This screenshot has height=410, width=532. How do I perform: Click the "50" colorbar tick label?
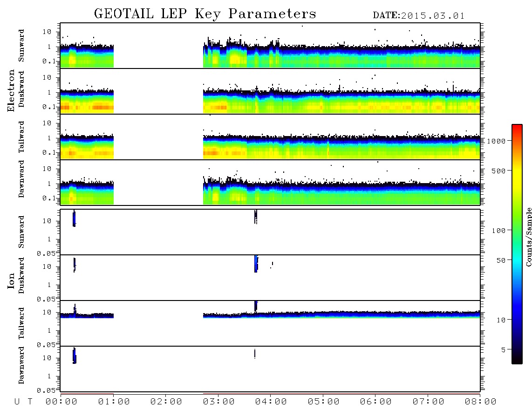501,260
